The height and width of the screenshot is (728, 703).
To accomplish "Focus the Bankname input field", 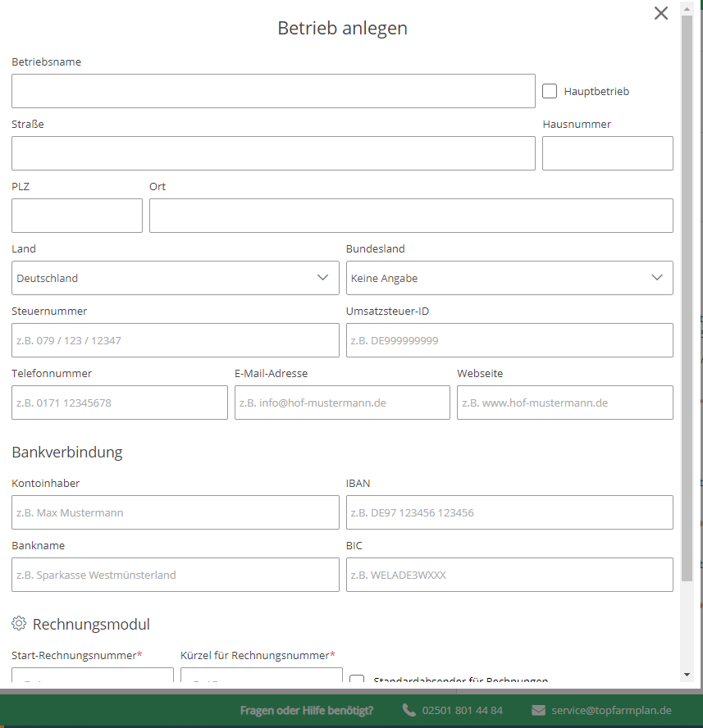I will 176,575.
